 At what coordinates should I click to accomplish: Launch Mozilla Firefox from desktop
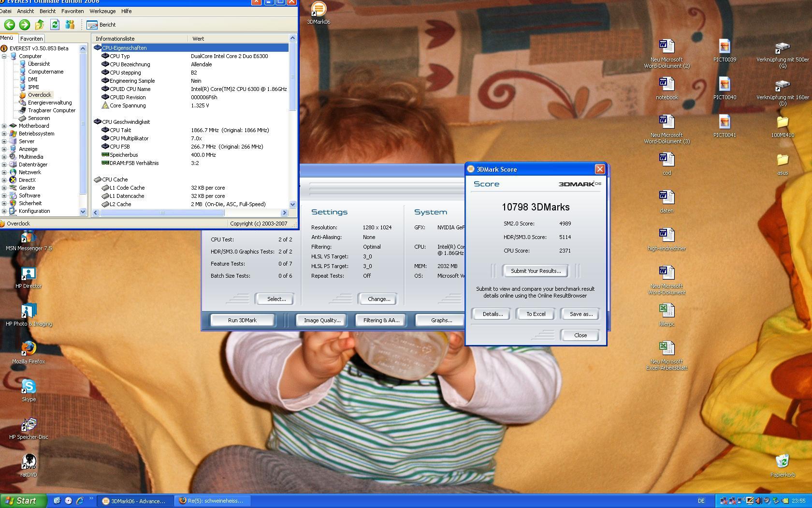point(29,353)
